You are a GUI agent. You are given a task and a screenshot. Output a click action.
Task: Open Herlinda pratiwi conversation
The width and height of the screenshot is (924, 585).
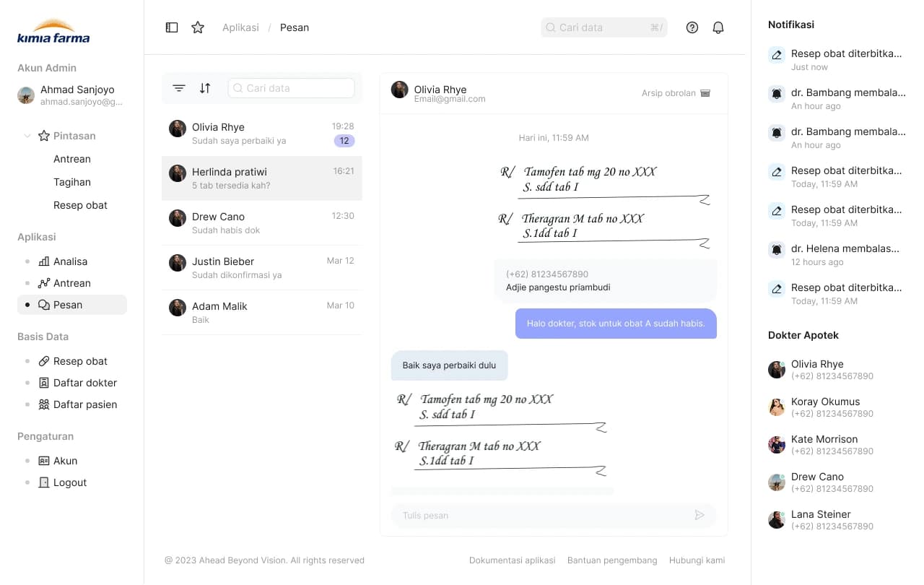[262, 178]
